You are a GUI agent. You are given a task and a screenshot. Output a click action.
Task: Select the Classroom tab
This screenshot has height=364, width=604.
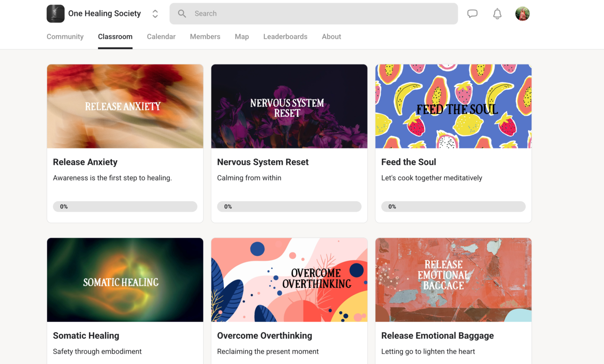115,36
